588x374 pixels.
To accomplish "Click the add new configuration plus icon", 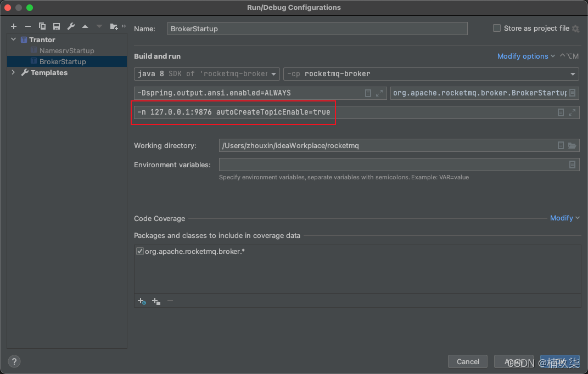I will coord(14,26).
